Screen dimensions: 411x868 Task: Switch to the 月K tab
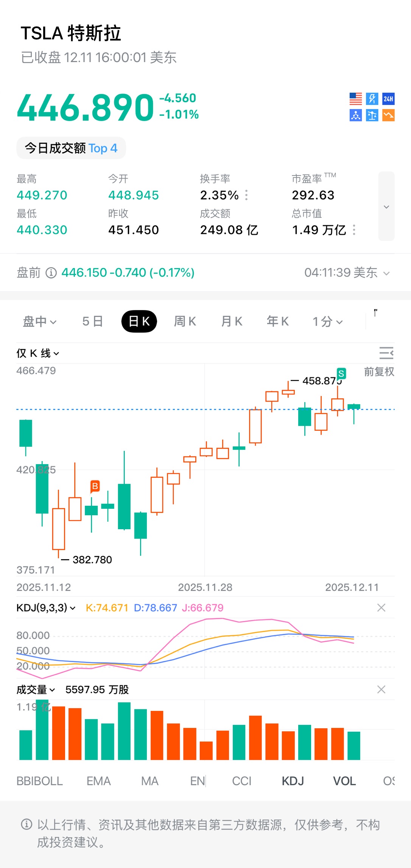[x=232, y=321]
